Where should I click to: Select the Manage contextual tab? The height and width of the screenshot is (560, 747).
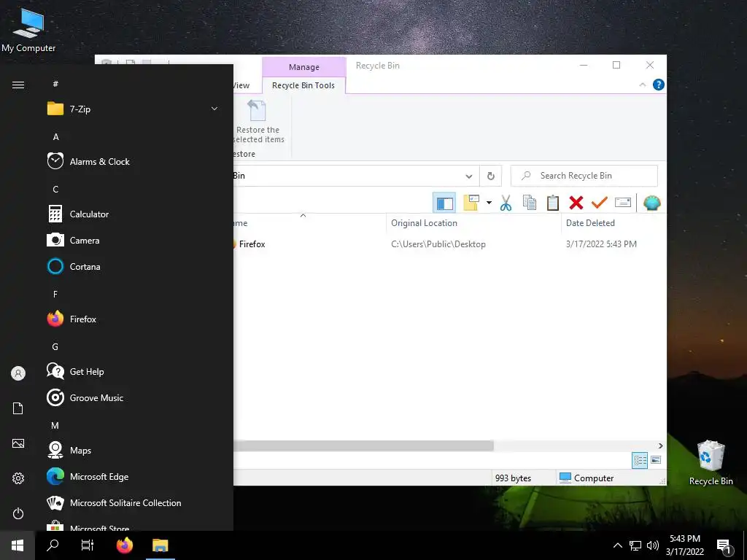304,67
